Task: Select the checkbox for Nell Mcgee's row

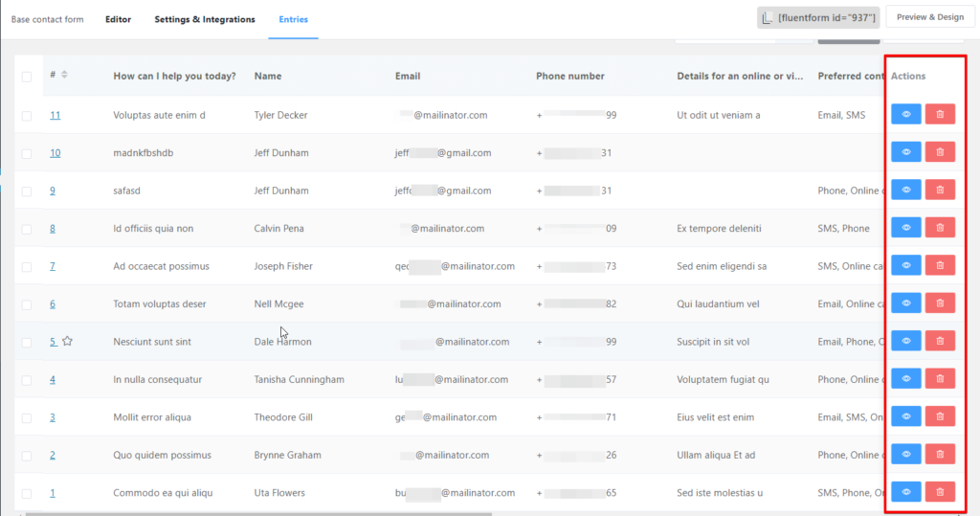Action: pyautogui.click(x=26, y=304)
